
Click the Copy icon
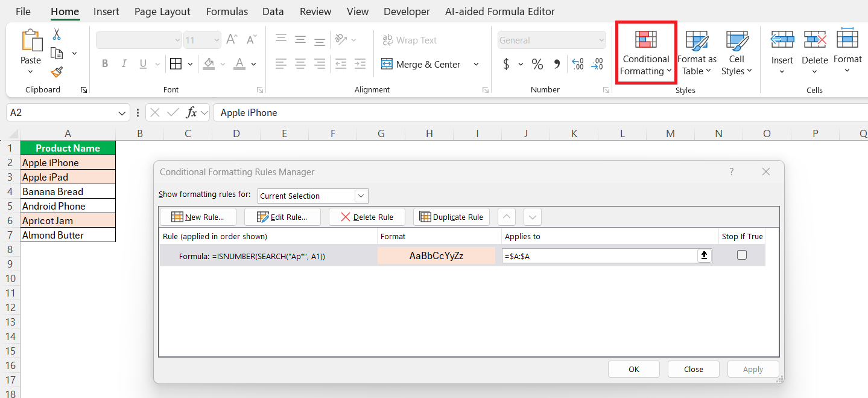pos(57,53)
